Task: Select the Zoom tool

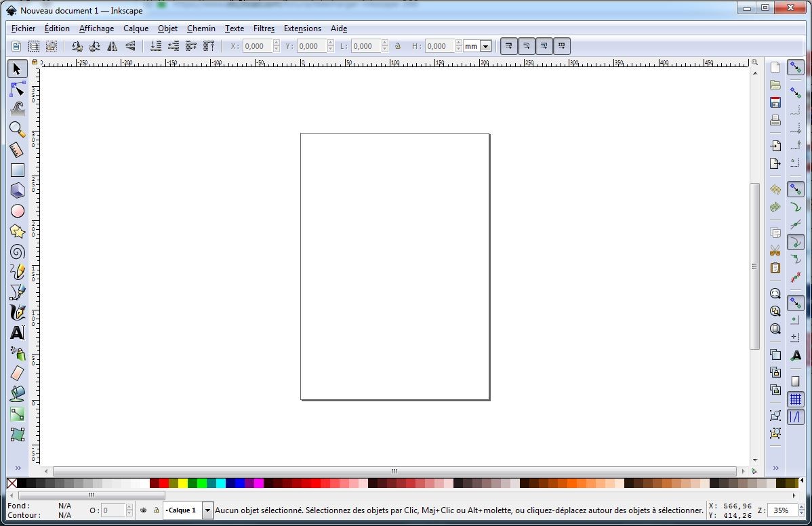Action: pos(17,129)
